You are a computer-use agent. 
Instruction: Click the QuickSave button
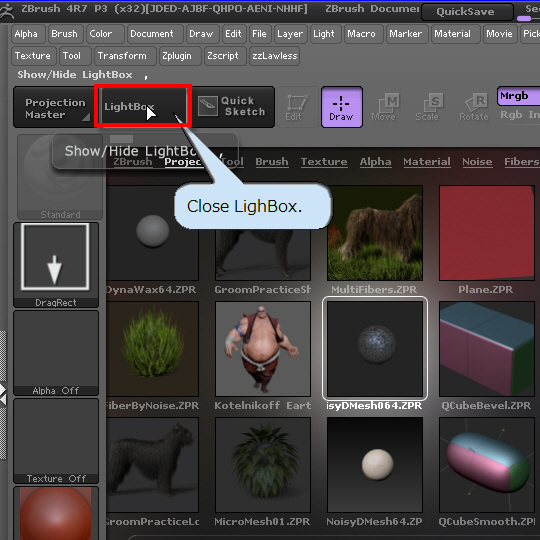tap(467, 12)
